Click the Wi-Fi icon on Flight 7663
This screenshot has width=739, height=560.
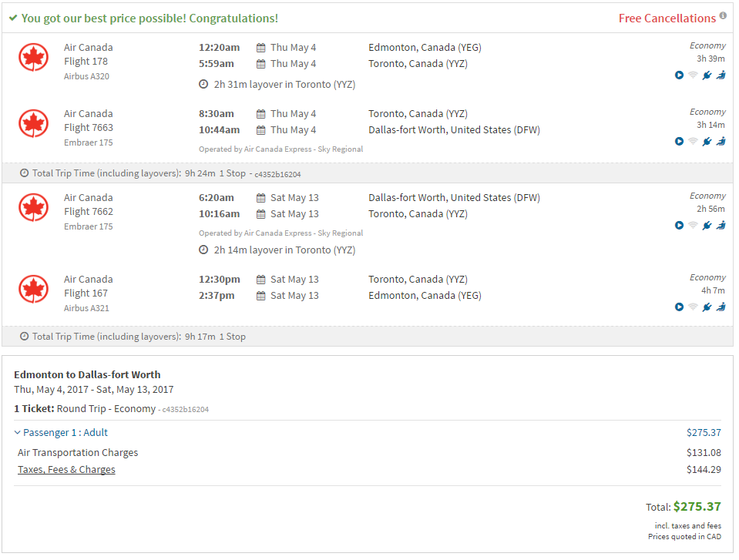(x=693, y=141)
